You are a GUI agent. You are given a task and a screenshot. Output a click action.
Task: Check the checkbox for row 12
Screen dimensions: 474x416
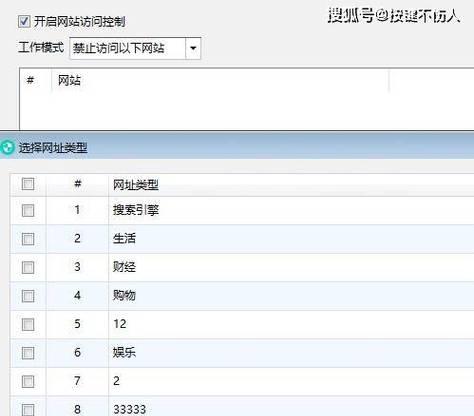28,324
